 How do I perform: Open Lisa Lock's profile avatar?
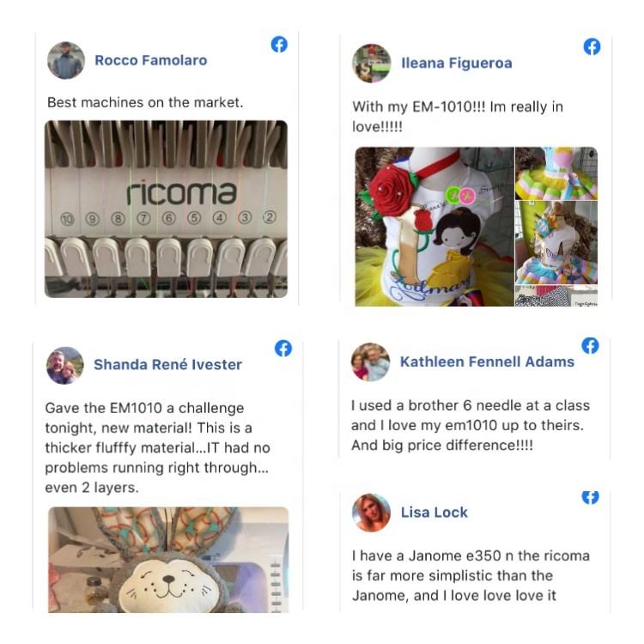coord(371,513)
